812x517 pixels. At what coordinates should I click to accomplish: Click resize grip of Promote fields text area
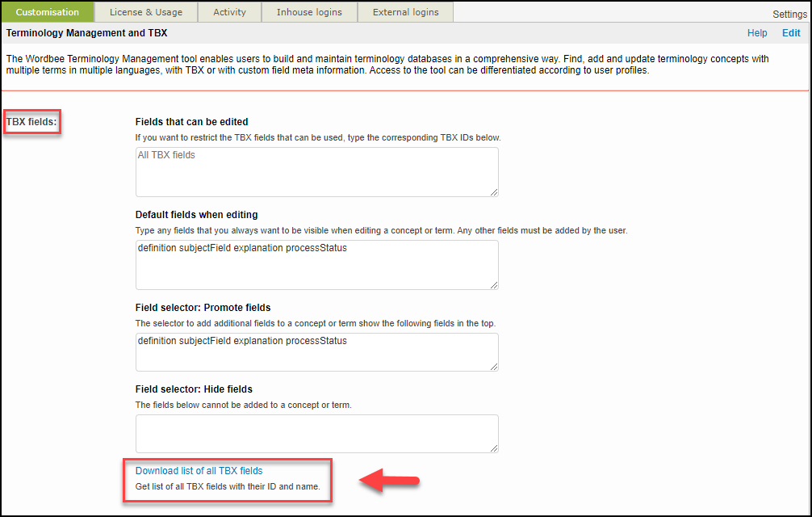[494, 367]
